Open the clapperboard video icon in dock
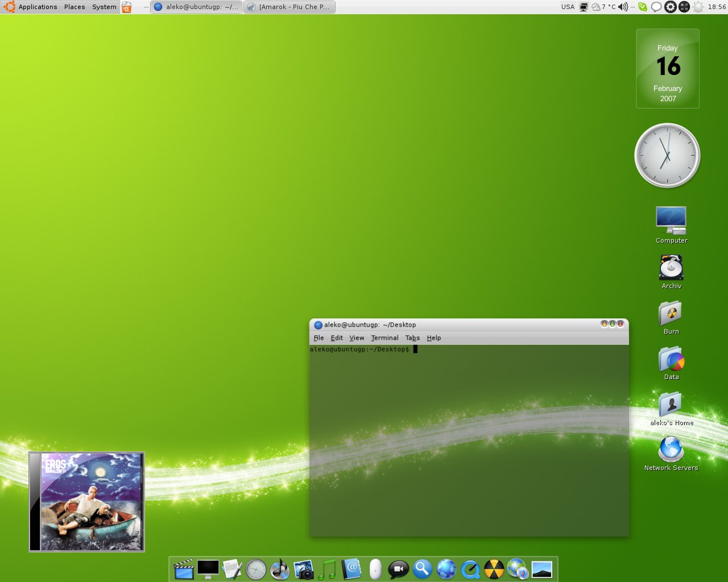Image resolution: width=728 pixels, height=582 pixels. click(184, 569)
